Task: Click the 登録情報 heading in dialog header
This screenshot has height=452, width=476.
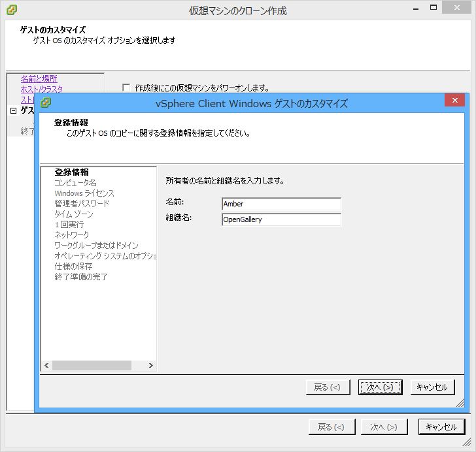Action: click(71, 123)
